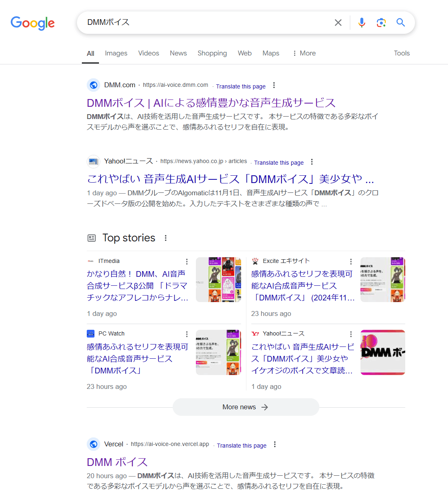Open the three-dot menu on the PC Watch story
The image size is (448, 501).
187,334
